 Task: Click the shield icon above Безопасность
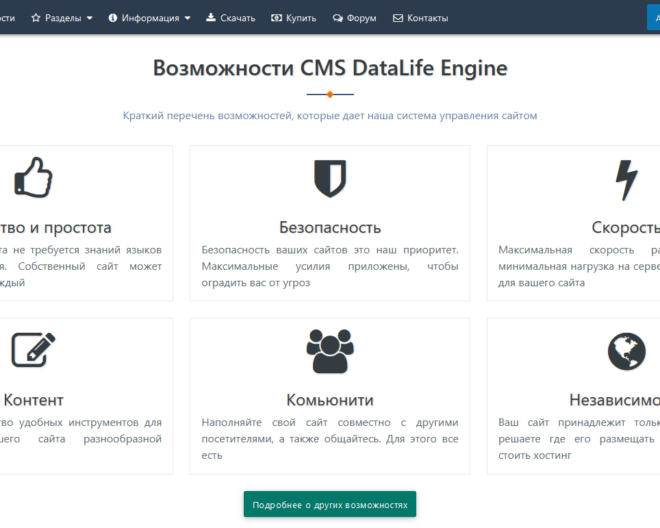coord(330,179)
